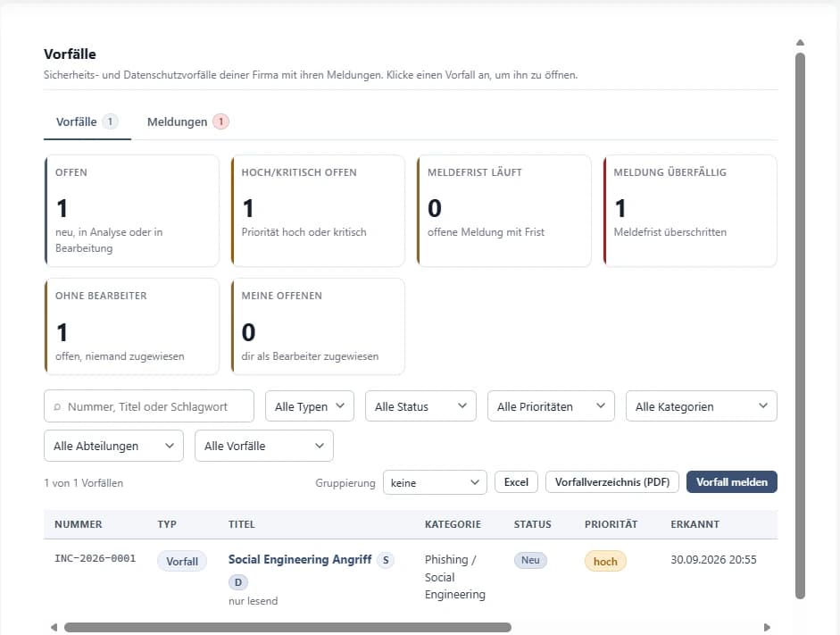Sort by the KATEGORIE column header
Viewport: 840px width, 635px height.
(453, 524)
